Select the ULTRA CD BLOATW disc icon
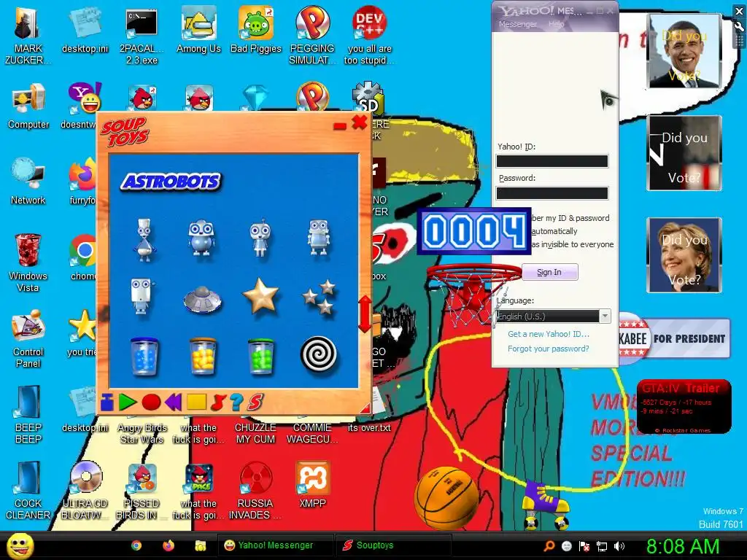Viewport: 747px width, 560px height. tap(85, 491)
